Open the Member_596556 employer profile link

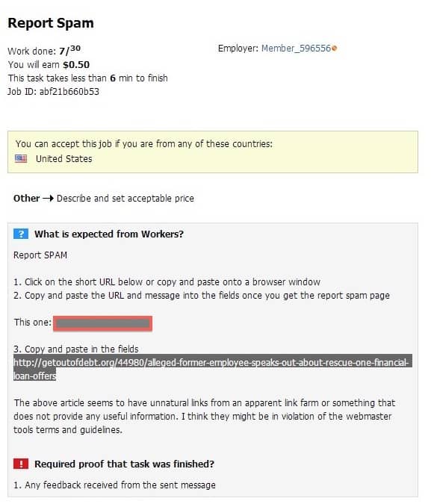(x=296, y=49)
